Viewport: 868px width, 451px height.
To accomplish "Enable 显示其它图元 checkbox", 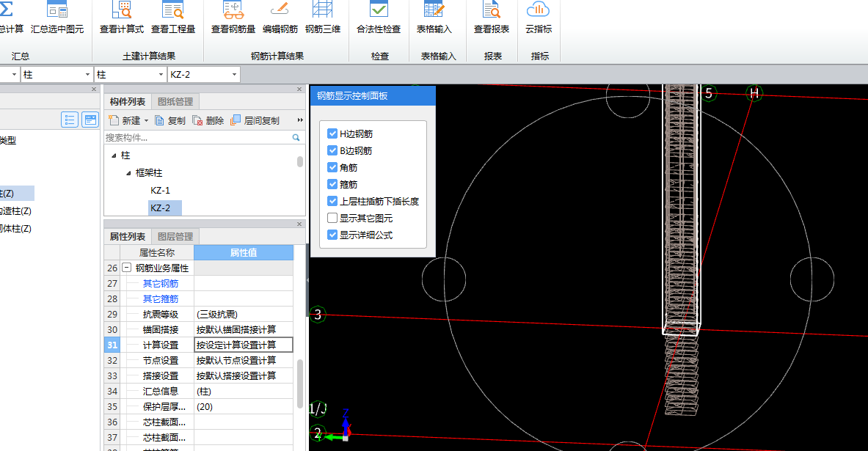I will coord(332,218).
